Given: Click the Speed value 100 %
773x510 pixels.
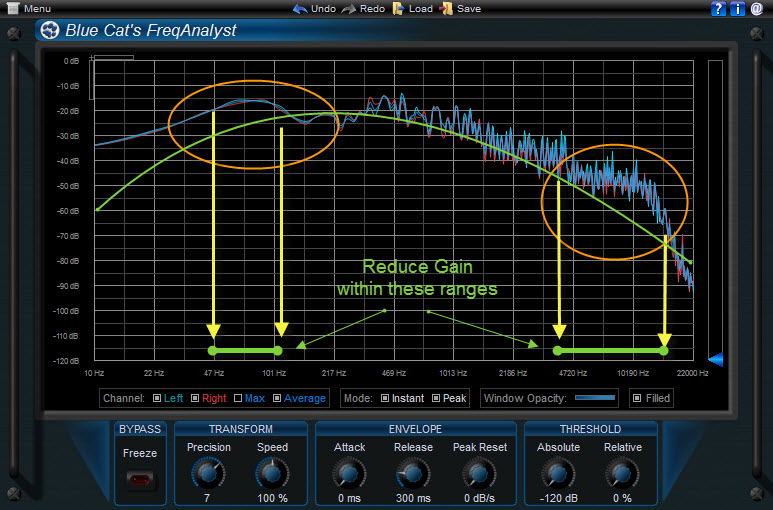Looking at the screenshot, I should (x=272, y=498).
